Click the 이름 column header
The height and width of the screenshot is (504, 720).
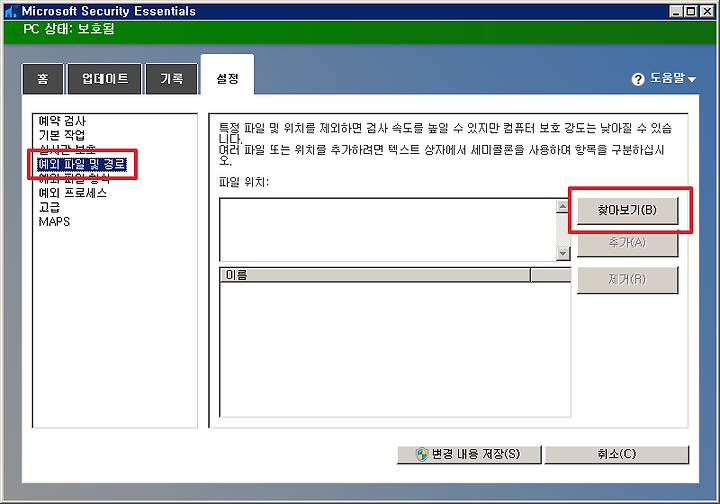[x=375, y=275]
